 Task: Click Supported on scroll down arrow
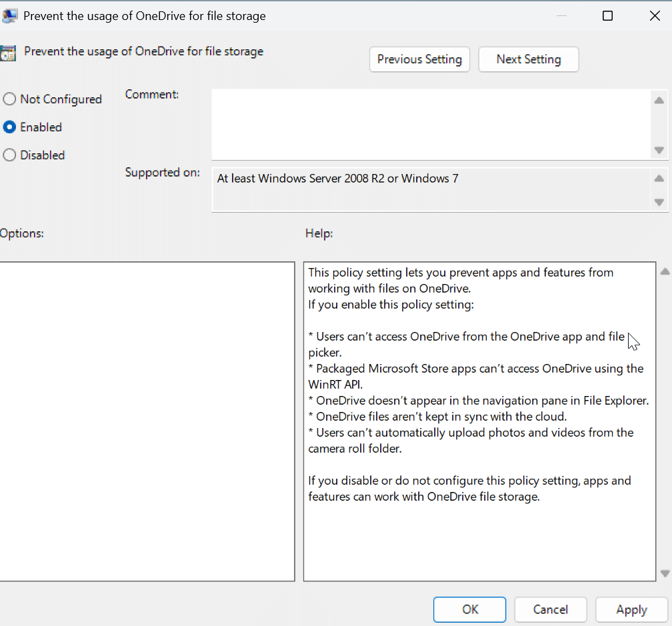tap(659, 202)
